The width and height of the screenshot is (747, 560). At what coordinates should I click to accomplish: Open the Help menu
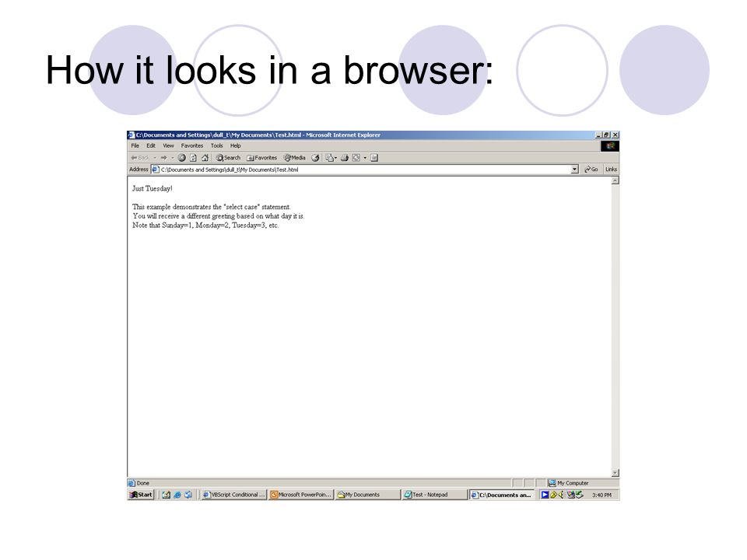click(235, 145)
